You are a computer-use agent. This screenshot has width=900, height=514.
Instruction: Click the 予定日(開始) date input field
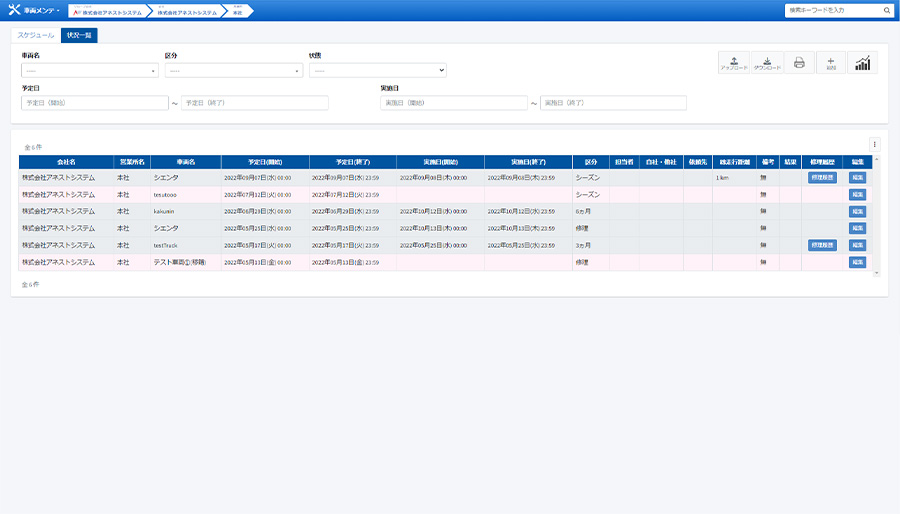point(95,103)
